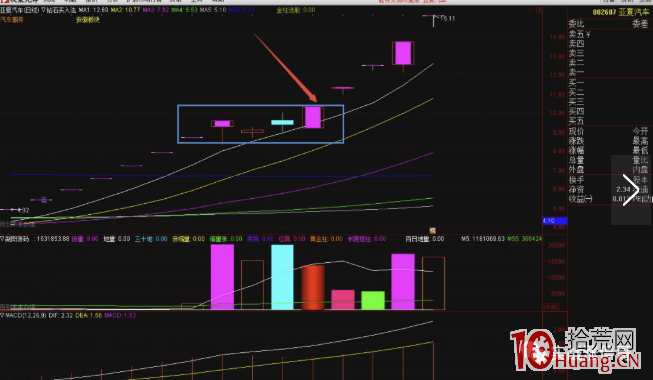The height and width of the screenshot is (380, 653).
Task: Select the 换手 field label
Action: point(576,180)
